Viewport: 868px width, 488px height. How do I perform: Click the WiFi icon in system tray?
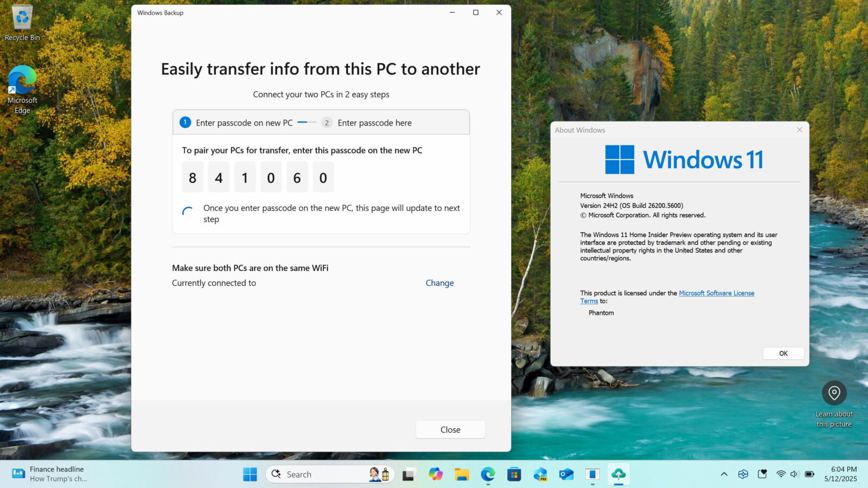pos(781,474)
